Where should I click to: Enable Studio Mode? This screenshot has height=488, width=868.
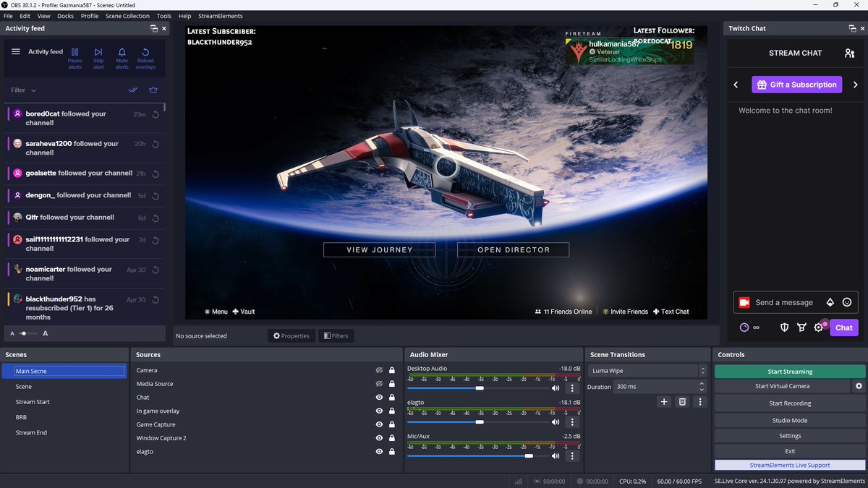(789, 419)
